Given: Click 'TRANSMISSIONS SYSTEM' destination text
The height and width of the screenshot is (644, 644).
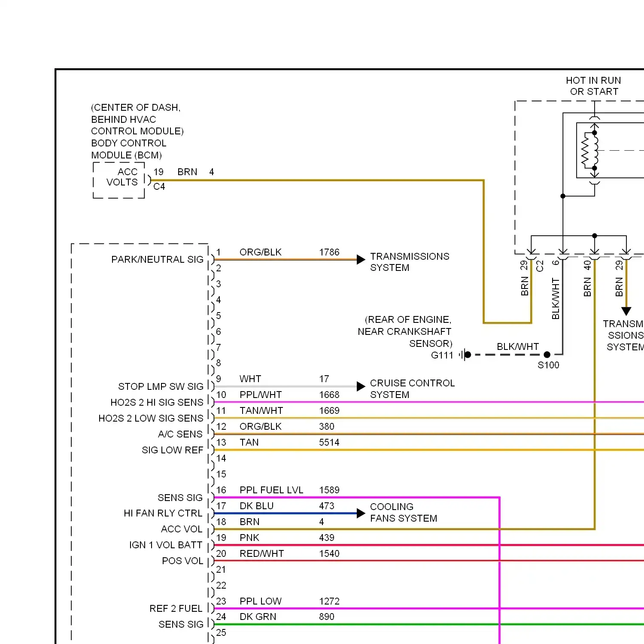Looking at the screenshot, I should [410, 262].
